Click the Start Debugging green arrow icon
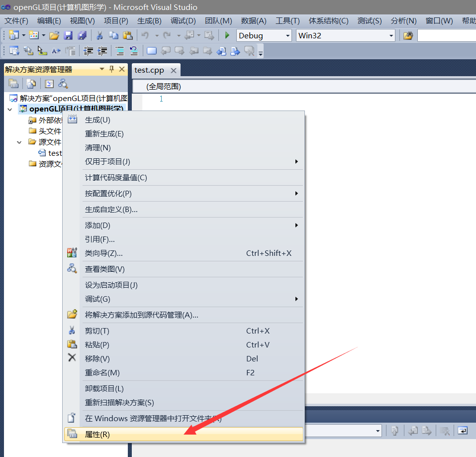The height and width of the screenshot is (457, 476). click(227, 35)
